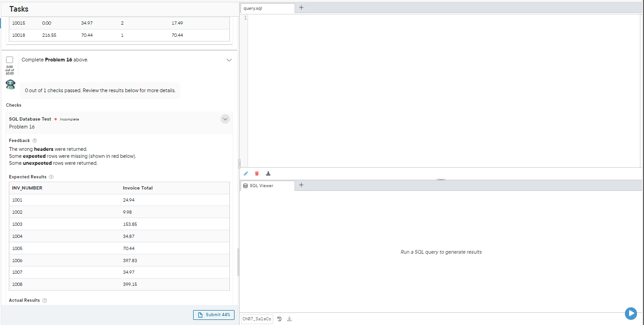Click the Tasks panel heading
Viewport: 644px width, 325px height.
coord(19,9)
